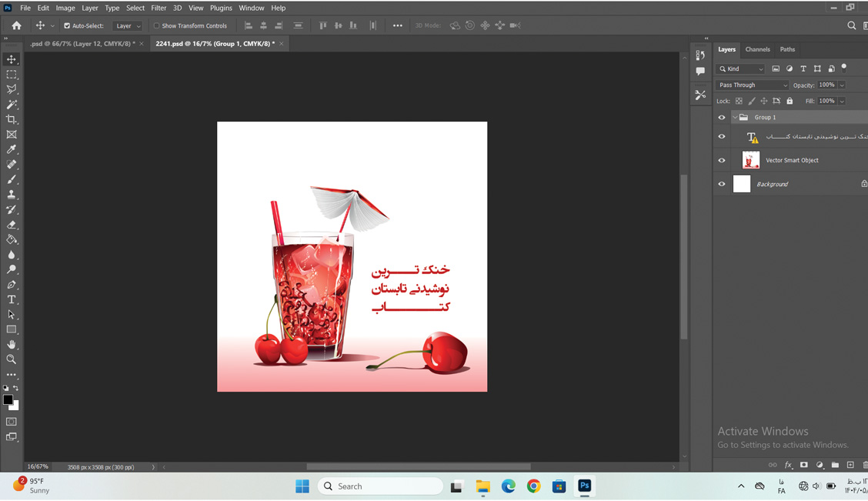The width and height of the screenshot is (868, 501).
Task: Select the Brush tool
Action: click(x=11, y=179)
